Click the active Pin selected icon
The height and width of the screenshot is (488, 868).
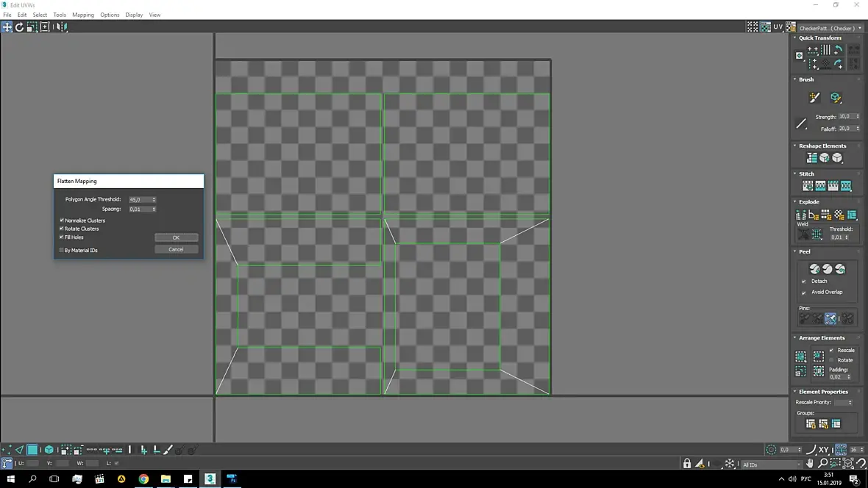(830, 318)
